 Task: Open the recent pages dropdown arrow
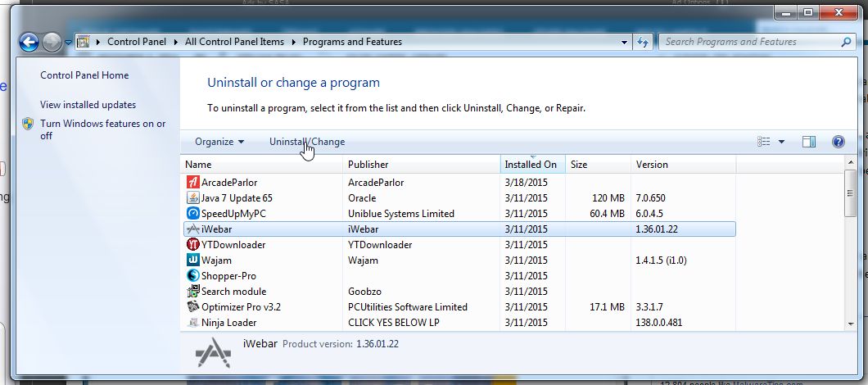tap(68, 42)
